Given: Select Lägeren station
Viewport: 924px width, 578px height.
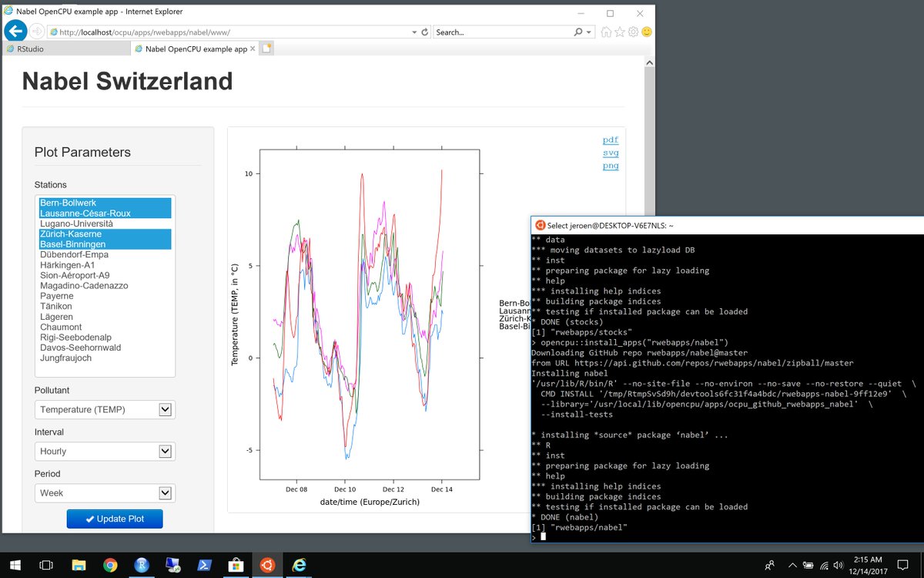Looking at the screenshot, I should click(105, 317).
